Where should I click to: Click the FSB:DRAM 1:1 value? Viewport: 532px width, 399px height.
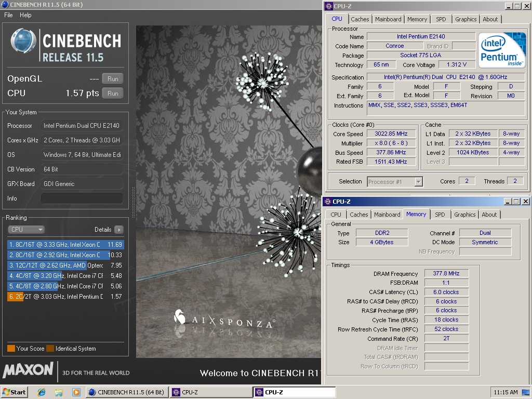446,283
